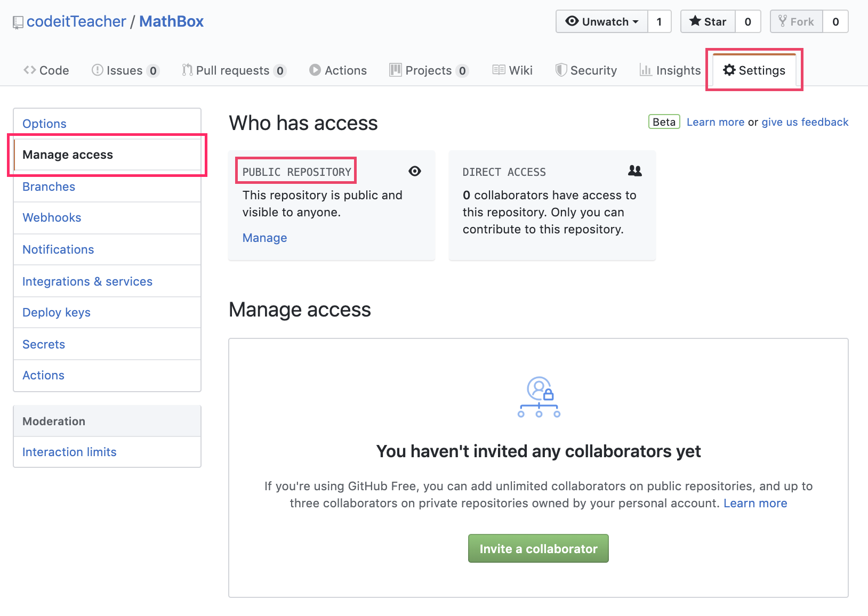Open the Unwatch dropdown button
This screenshot has height=616, width=868.
click(602, 21)
